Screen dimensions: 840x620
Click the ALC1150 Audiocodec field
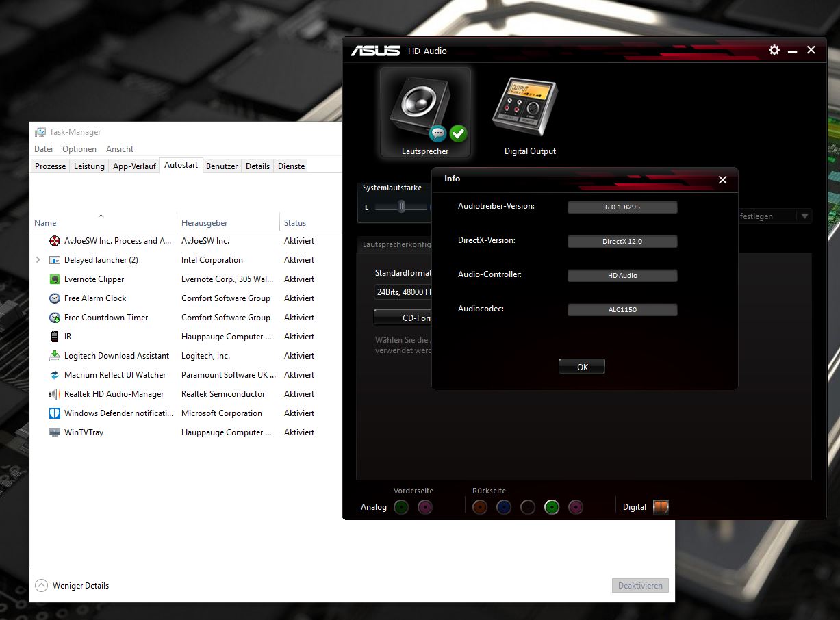click(x=622, y=310)
